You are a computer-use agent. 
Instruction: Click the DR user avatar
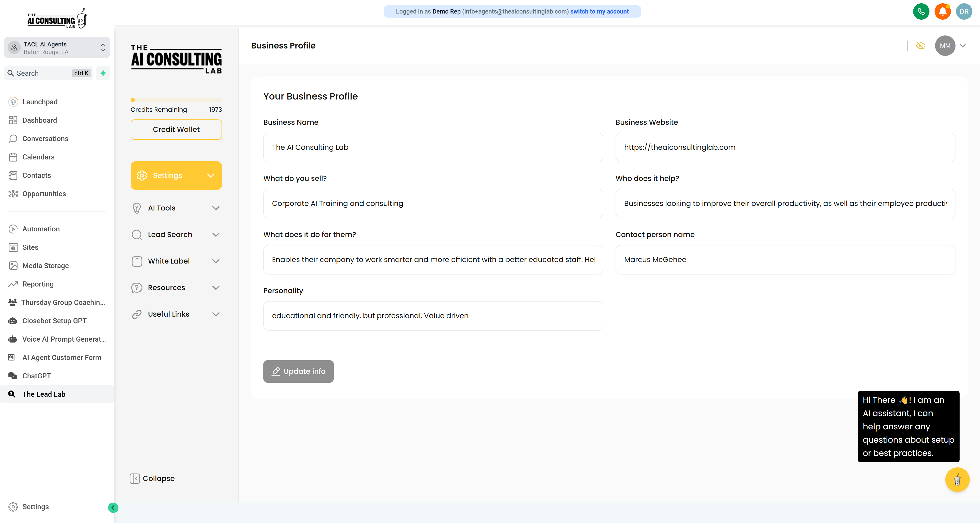click(x=964, y=11)
